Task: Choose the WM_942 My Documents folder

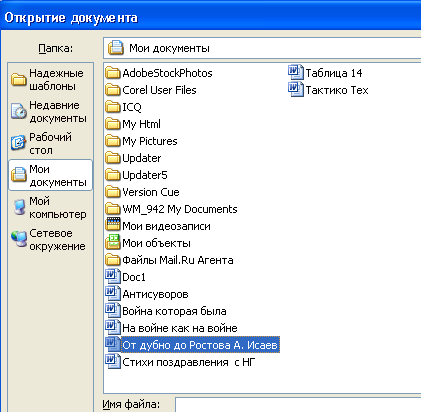Action: click(x=171, y=209)
